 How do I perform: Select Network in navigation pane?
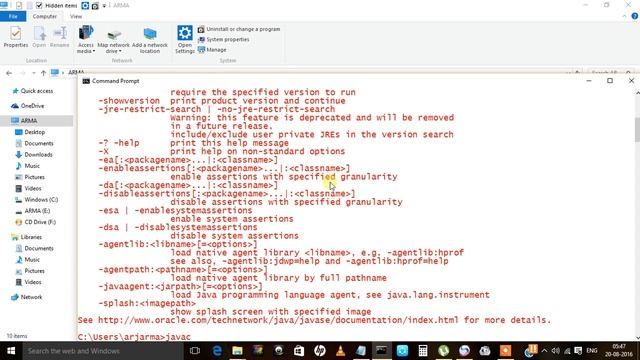(27, 297)
